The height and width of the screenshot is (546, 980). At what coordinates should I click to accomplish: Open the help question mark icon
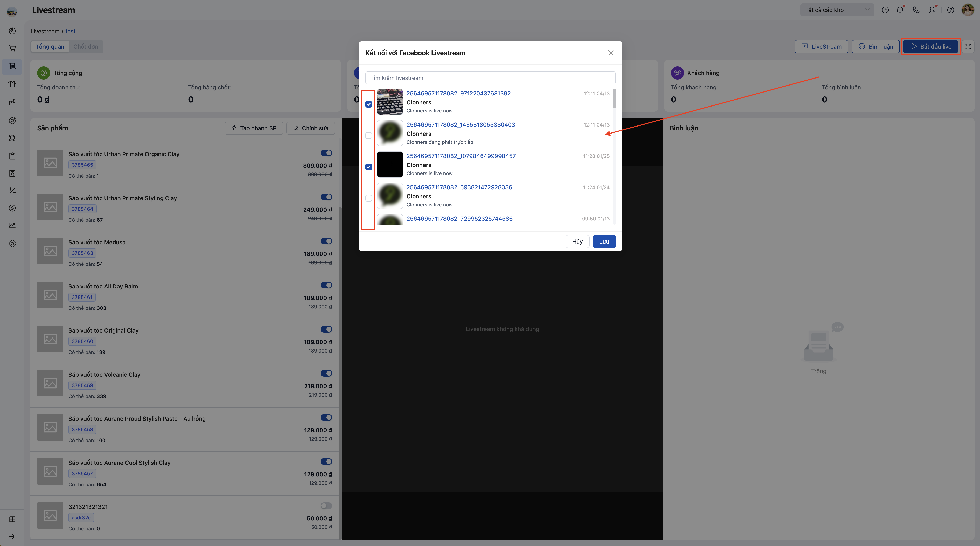click(951, 10)
